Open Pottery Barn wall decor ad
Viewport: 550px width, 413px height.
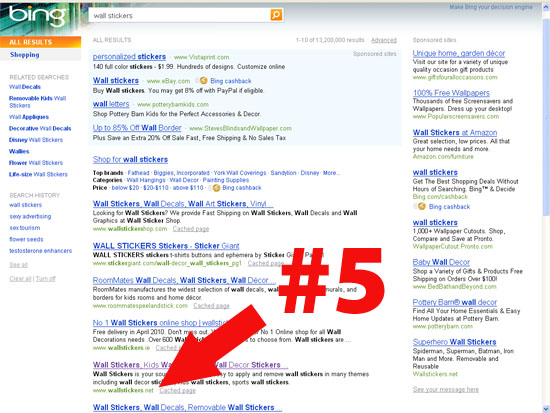click(x=455, y=302)
